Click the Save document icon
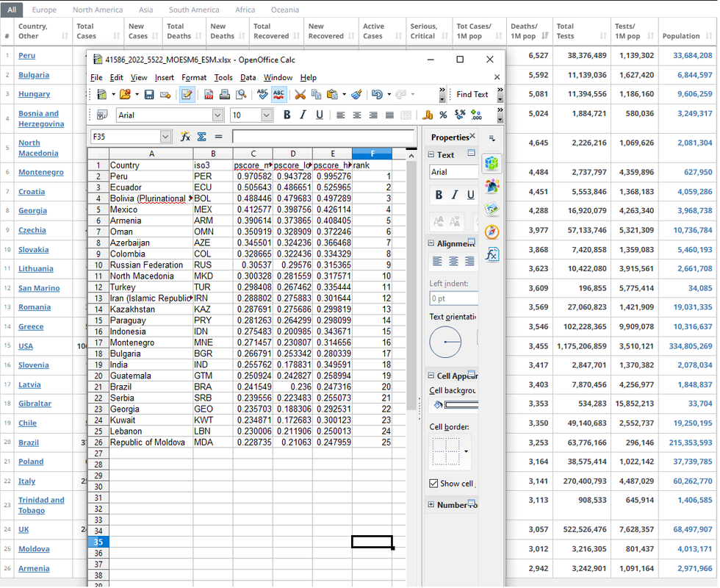 click(x=149, y=95)
